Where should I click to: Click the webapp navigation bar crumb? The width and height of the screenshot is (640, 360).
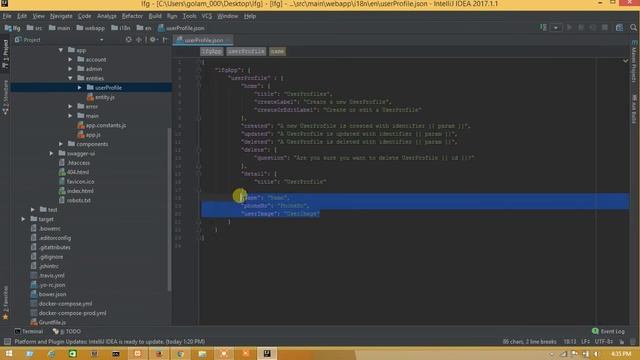91,28
